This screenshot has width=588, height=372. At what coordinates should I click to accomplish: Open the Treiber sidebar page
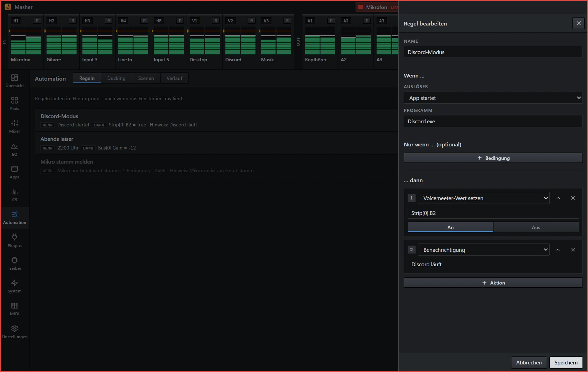click(x=14, y=263)
